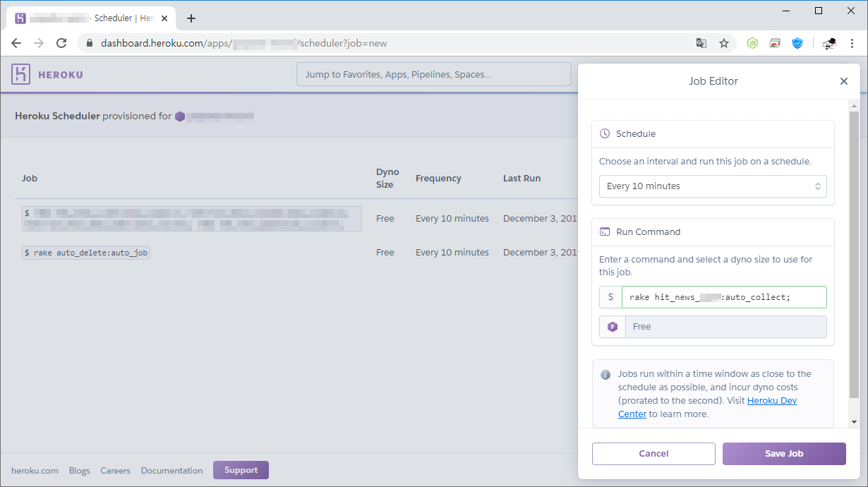The height and width of the screenshot is (487, 868).
Task: Open the incognito profile icon
Action: coord(829,43)
